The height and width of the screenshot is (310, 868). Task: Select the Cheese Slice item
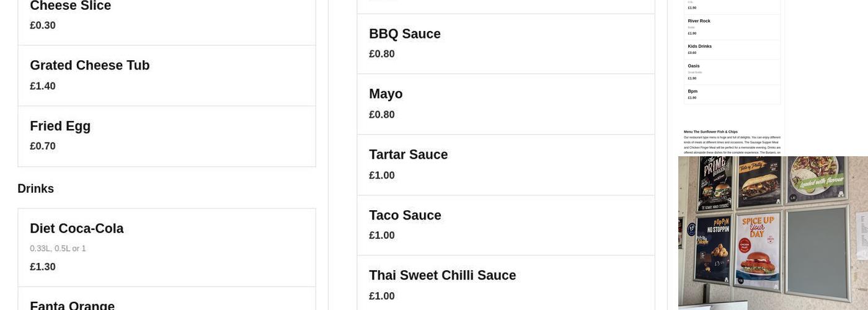[70, 6]
